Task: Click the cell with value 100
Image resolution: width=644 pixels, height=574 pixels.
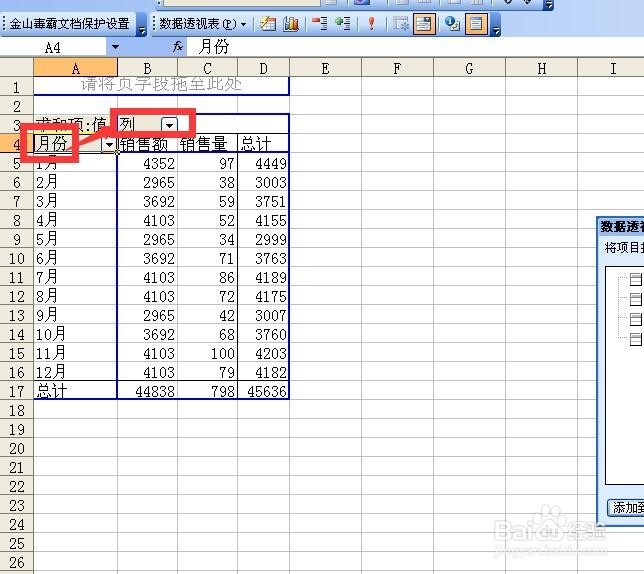Action: 207,353
